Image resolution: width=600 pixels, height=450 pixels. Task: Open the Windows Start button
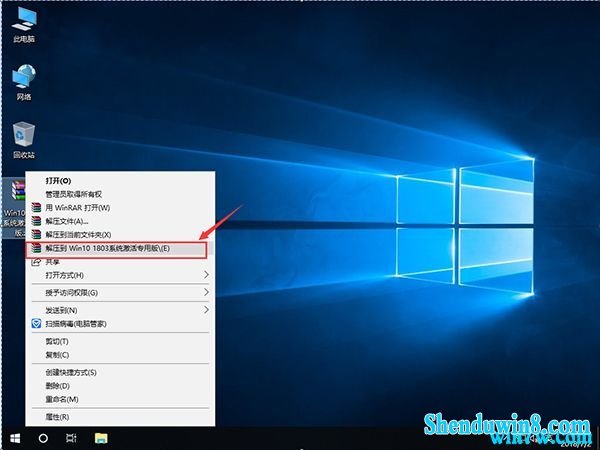(x=15, y=438)
